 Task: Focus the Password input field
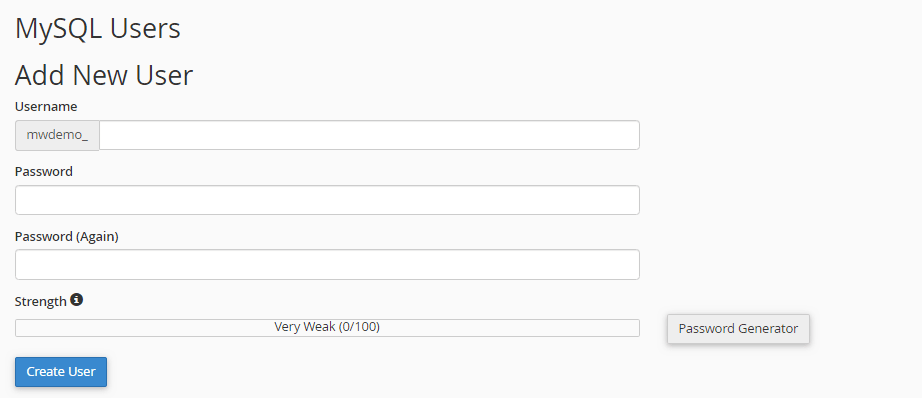pyautogui.click(x=327, y=200)
